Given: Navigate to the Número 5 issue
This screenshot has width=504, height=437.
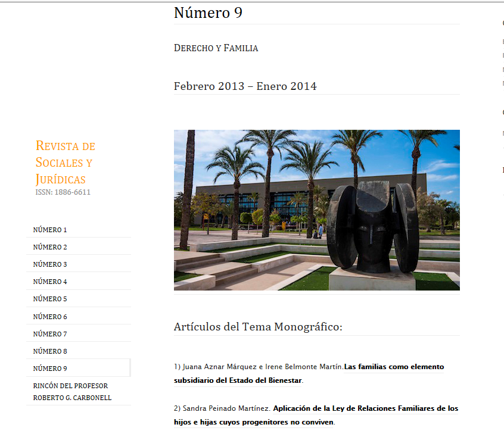Looking at the screenshot, I should pos(50,299).
